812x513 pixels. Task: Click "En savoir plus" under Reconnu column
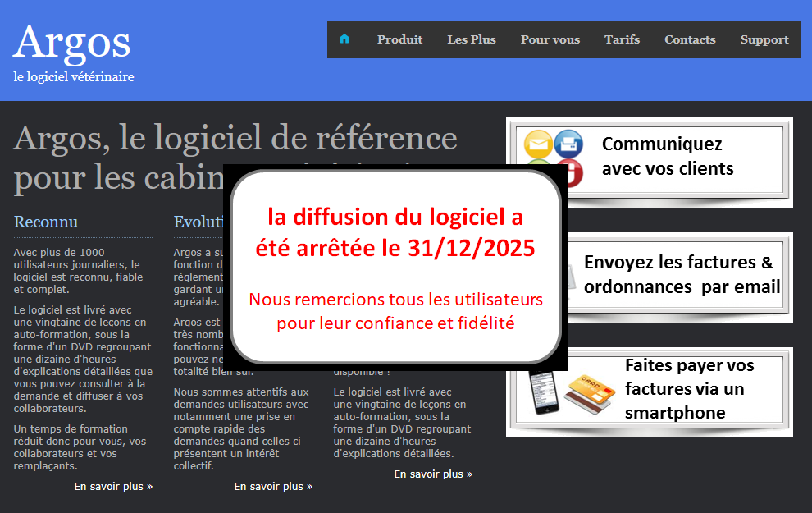(113, 487)
